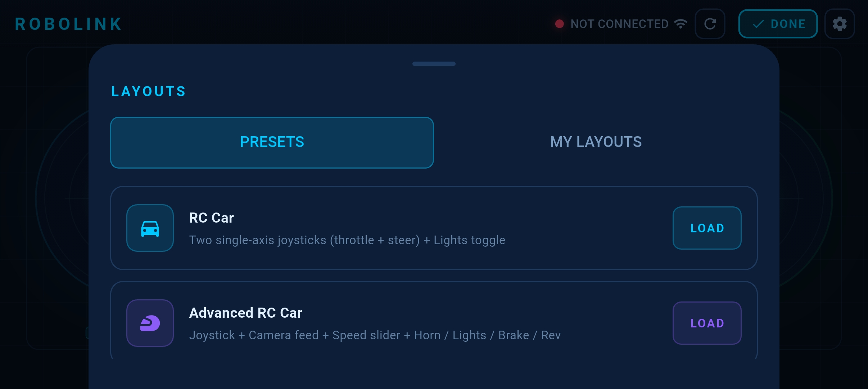Click the racing helmet icon for Advanced RC Car
The image size is (868, 389).
tap(150, 323)
